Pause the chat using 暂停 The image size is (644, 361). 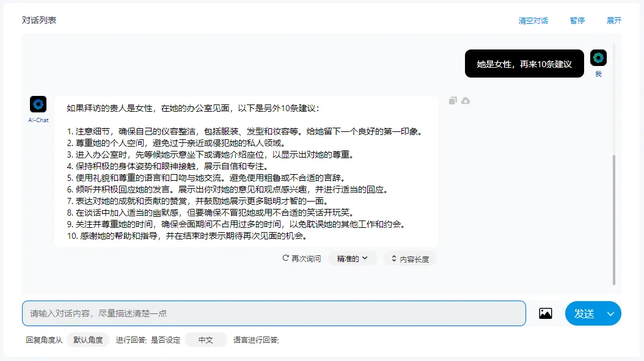coord(577,21)
